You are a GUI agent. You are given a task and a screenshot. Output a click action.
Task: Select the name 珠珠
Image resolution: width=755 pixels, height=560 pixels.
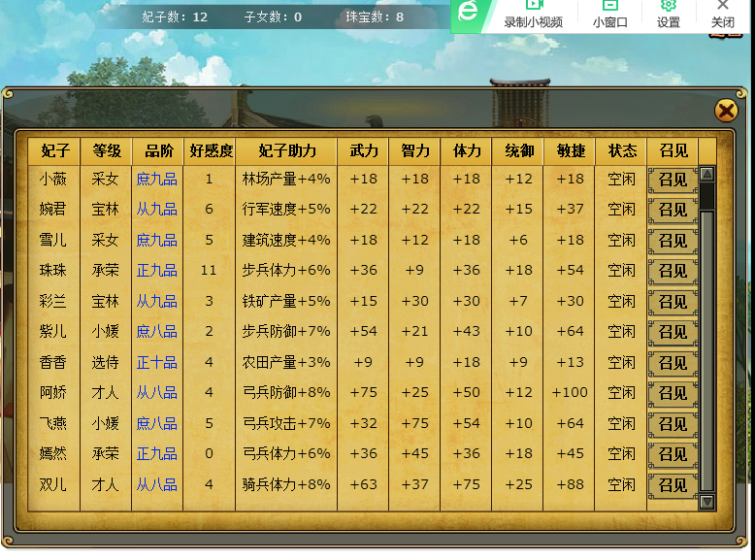53,271
